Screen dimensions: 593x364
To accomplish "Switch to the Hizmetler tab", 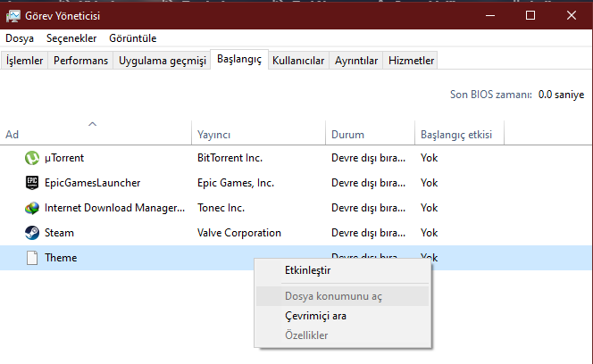I will click(411, 61).
